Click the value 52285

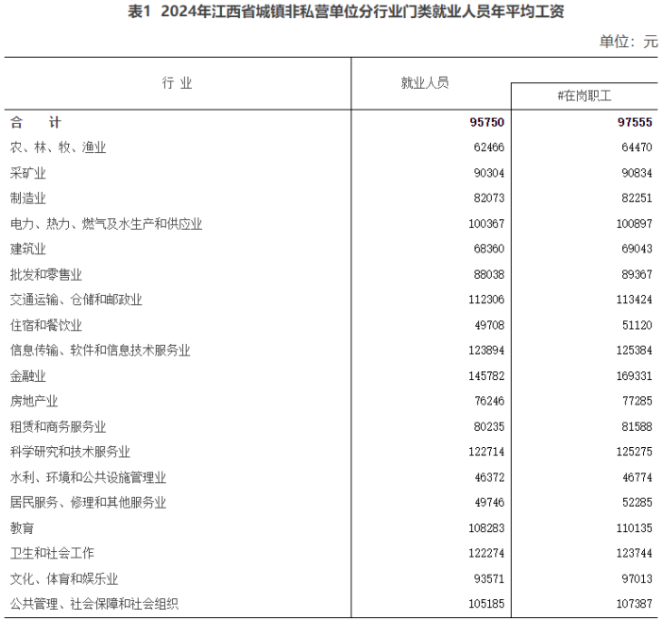(x=637, y=502)
